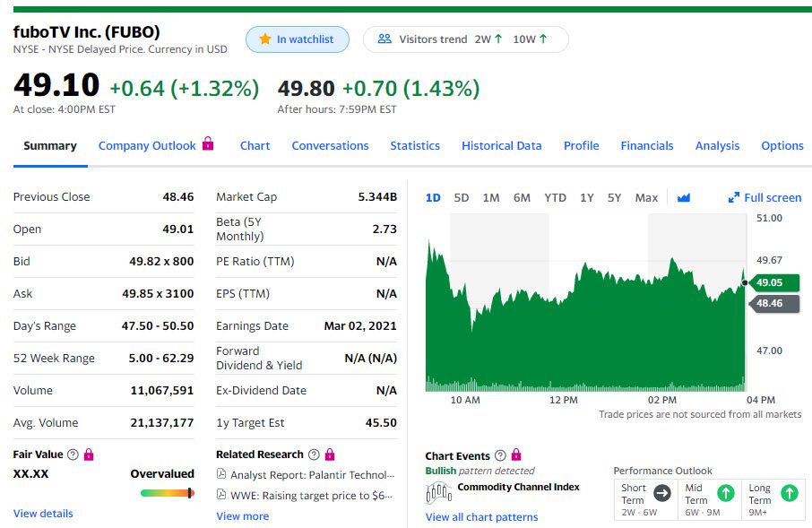Click the Visitors trend pill
This screenshot has height=528, width=812.
pyautogui.click(x=465, y=39)
